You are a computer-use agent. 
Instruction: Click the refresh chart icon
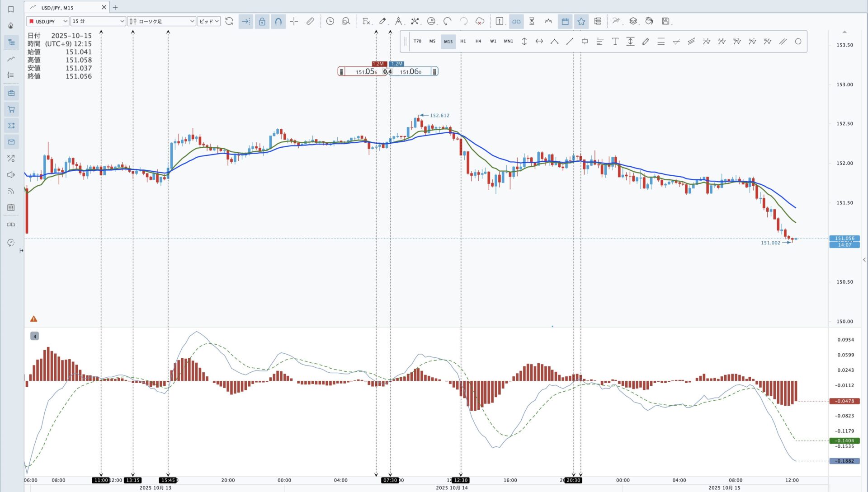pos(229,21)
